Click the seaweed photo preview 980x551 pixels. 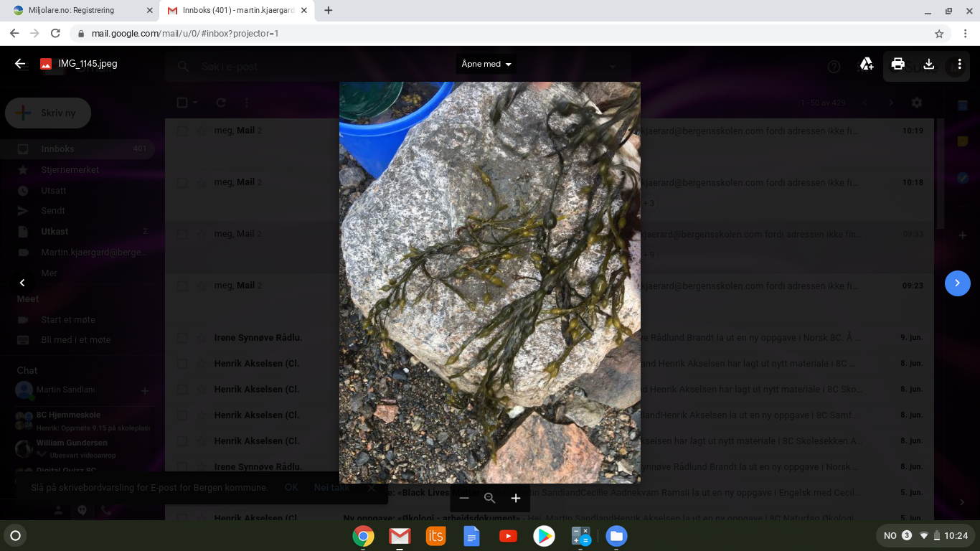tap(490, 282)
